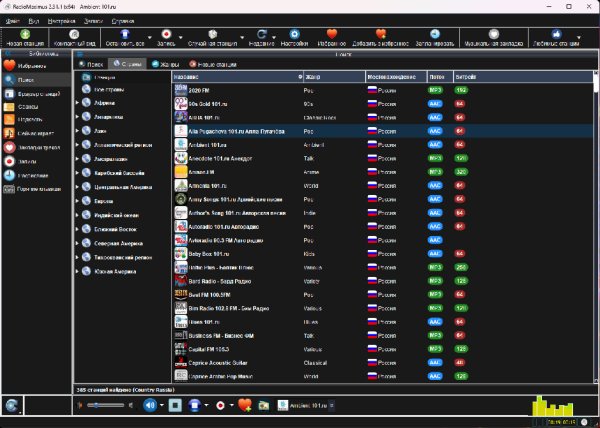Viewport: 600px width, 428px height.
Task: Open dropdown arrow next to Запись in toolbar
Action: click(180, 37)
